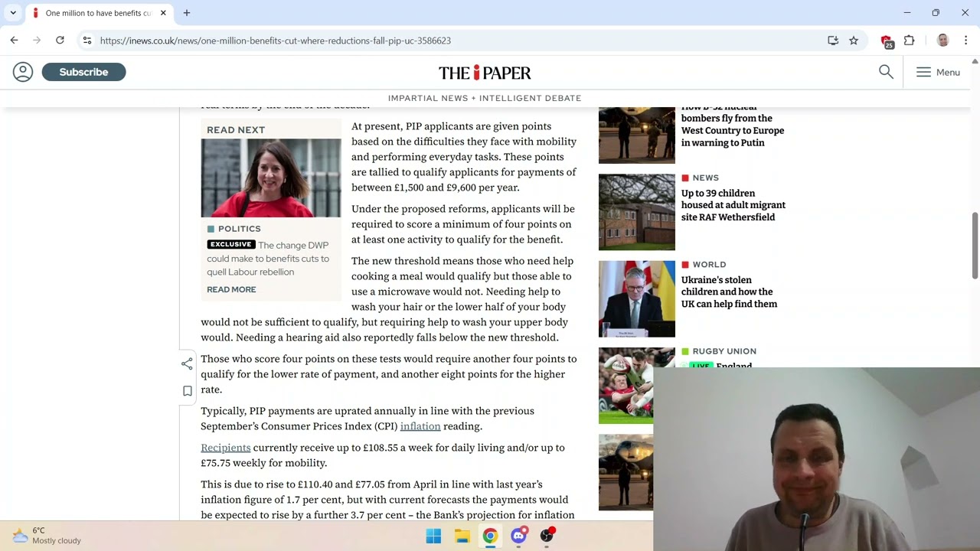
Task: Open the hamburger Menu
Action: (938, 72)
